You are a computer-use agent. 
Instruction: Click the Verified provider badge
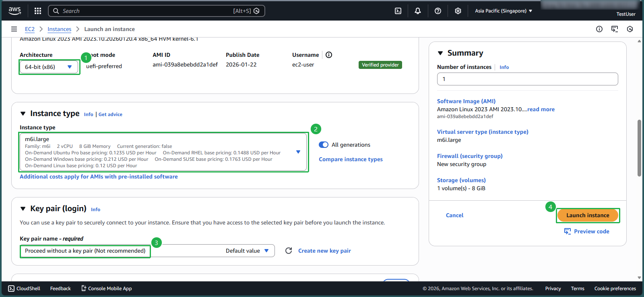[380, 65]
